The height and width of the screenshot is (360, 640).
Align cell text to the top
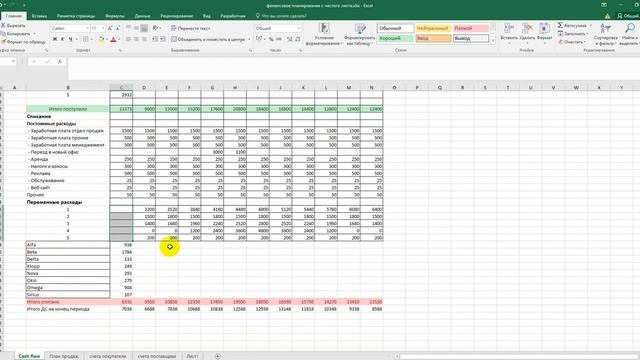coord(129,28)
